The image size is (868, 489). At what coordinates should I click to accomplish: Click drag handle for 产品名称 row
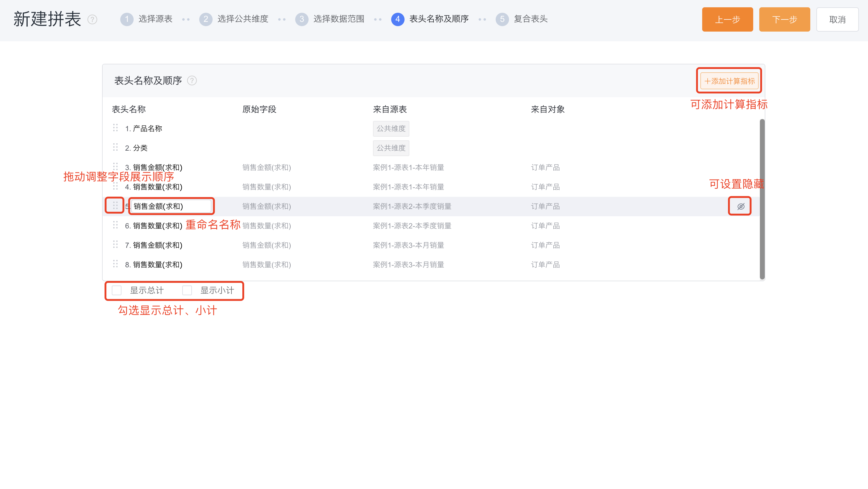[x=115, y=128]
